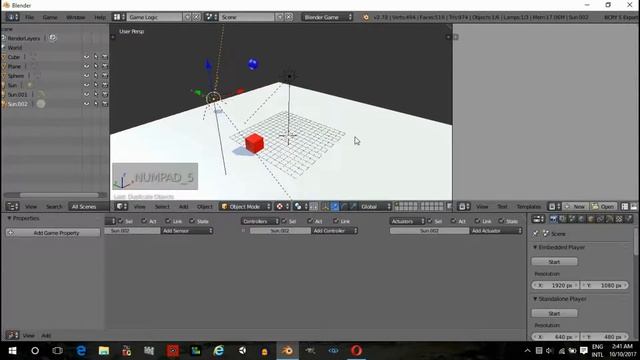The width and height of the screenshot is (640, 360).
Task: Toggle visibility of Sun.002 in the outliner
Action: coord(87,104)
